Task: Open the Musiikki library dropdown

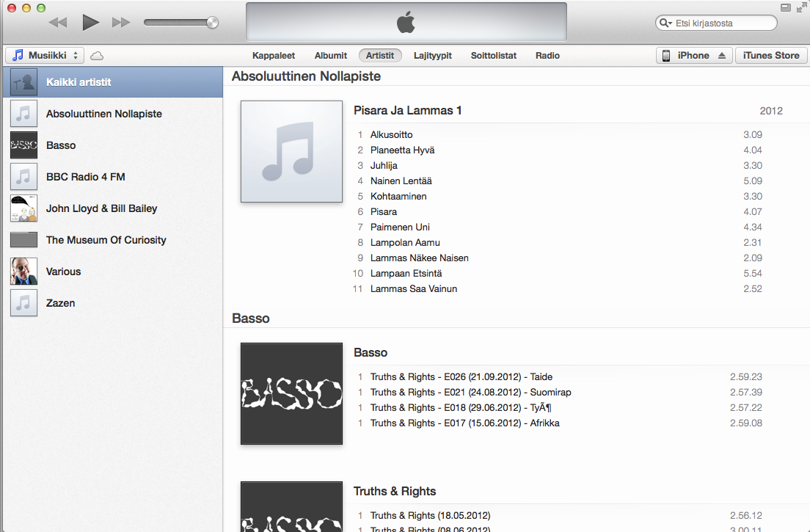Action: 45,55
